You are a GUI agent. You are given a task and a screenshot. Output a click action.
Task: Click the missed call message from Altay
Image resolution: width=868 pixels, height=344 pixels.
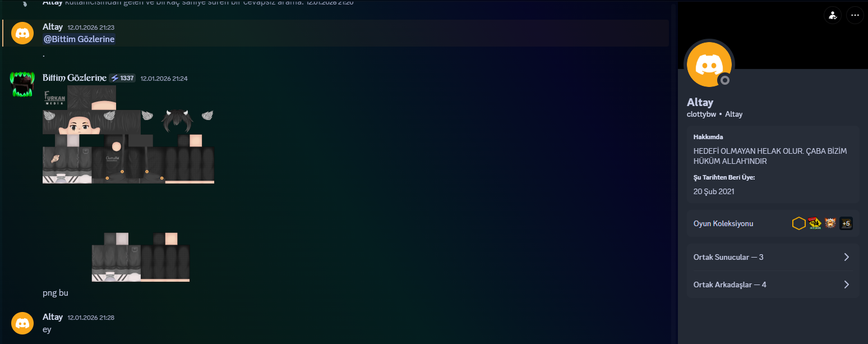[198, 3]
